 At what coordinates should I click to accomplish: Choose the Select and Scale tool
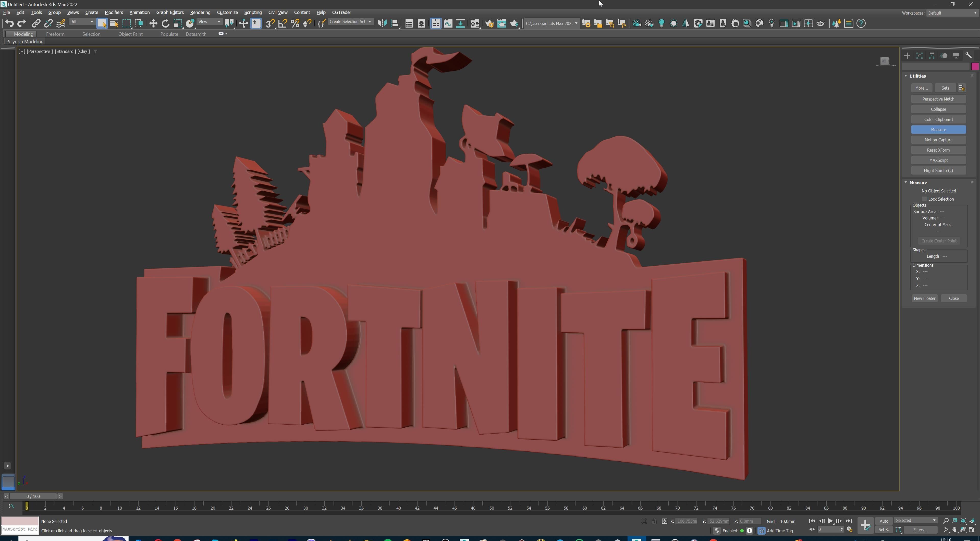[x=178, y=23]
